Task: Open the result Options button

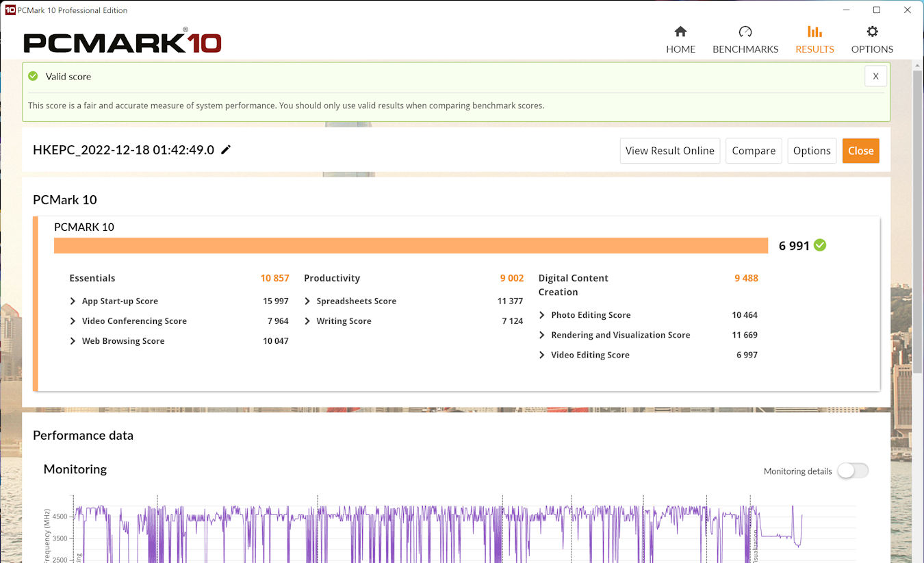Action: click(812, 151)
